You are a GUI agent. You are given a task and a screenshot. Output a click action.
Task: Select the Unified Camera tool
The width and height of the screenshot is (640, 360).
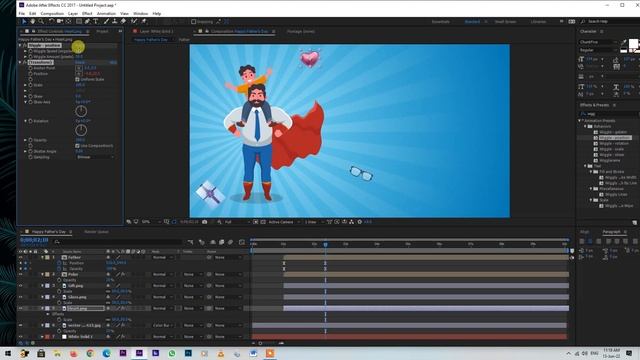click(60, 21)
